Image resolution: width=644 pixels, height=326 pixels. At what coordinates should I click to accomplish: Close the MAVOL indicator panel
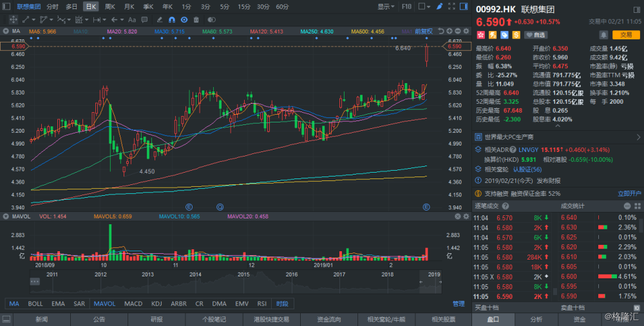click(457, 216)
